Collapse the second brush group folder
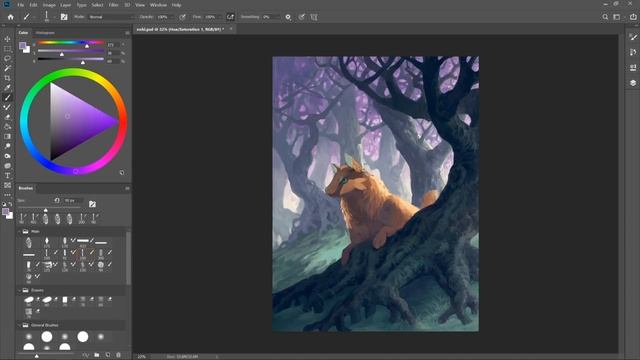The image size is (640, 360). click(x=19, y=290)
